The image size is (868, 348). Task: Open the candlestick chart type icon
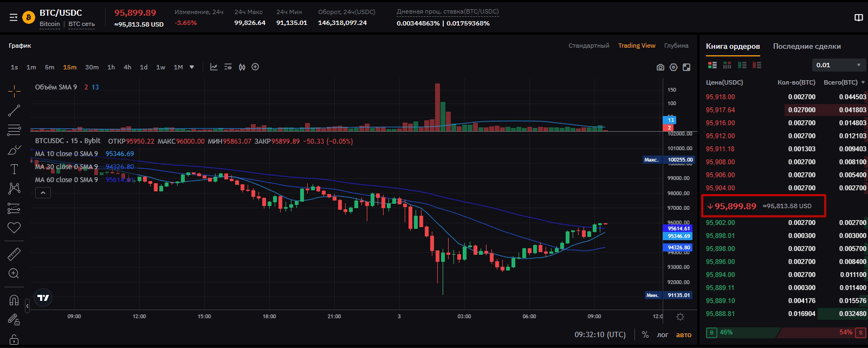pos(242,67)
